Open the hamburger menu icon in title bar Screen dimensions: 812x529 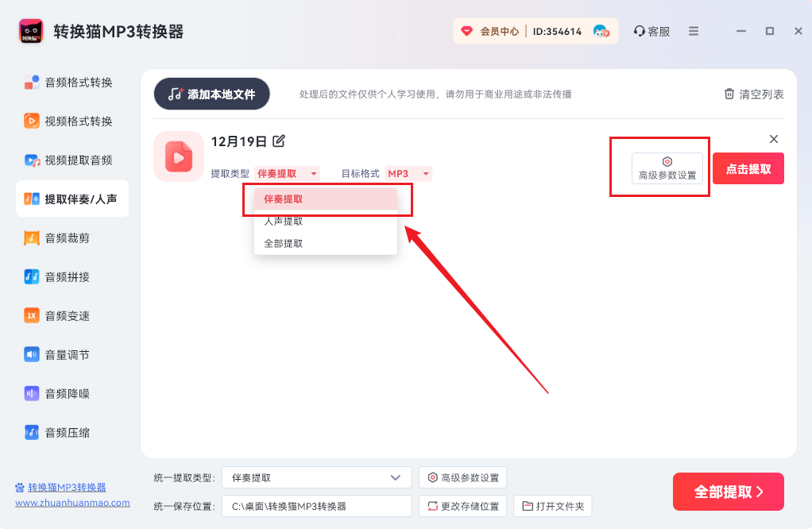(694, 32)
